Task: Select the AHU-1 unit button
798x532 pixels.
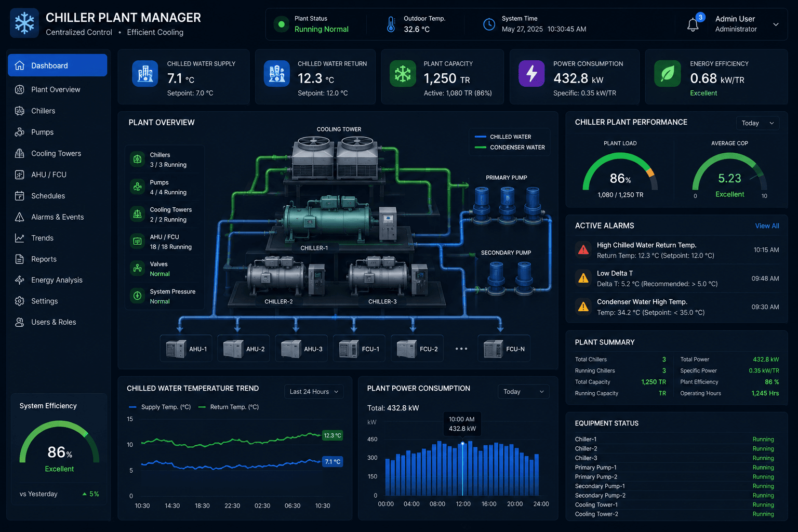Action: [186, 349]
